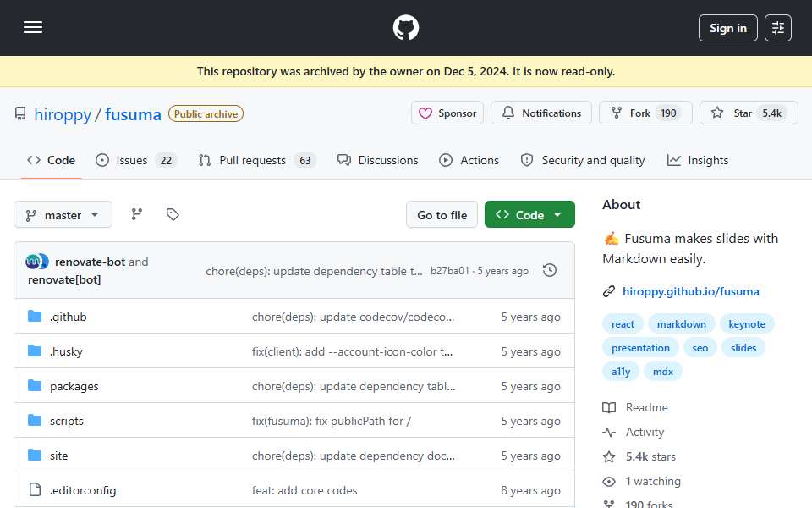Expand the green Code dropdown
Viewport: 812px width, 508px height.
coord(529,214)
